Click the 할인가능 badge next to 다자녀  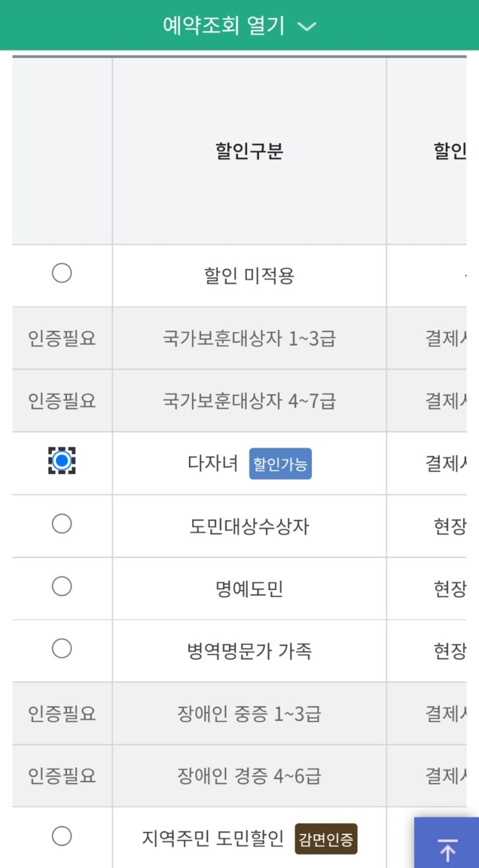pyautogui.click(x=280, y=464)
